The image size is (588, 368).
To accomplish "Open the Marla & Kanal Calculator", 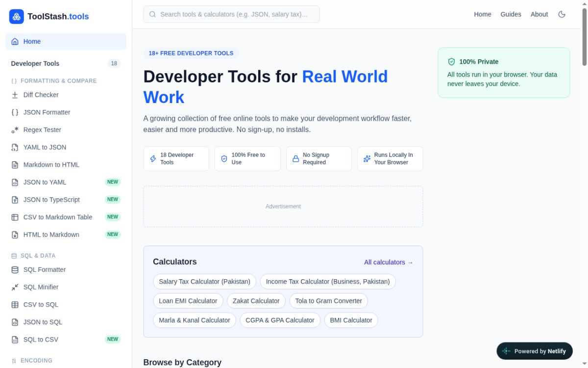I will 195,320.
